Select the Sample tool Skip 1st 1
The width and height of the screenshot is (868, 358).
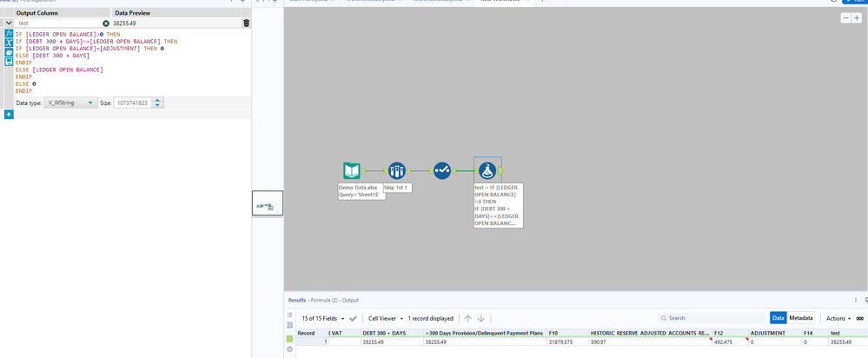[397, 170]
